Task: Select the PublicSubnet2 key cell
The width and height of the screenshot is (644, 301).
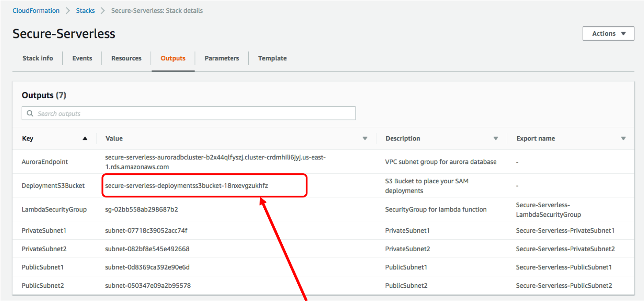Action: [x=43, y=286]
